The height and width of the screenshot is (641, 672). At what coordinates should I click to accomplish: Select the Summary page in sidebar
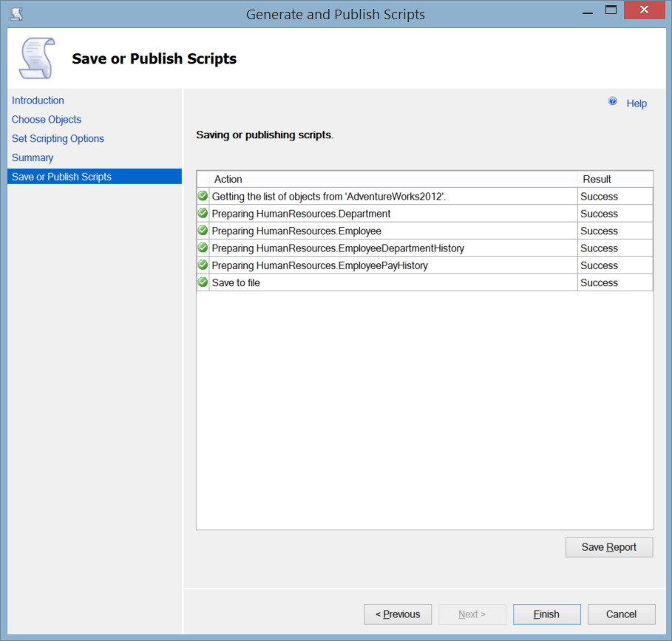33,158
